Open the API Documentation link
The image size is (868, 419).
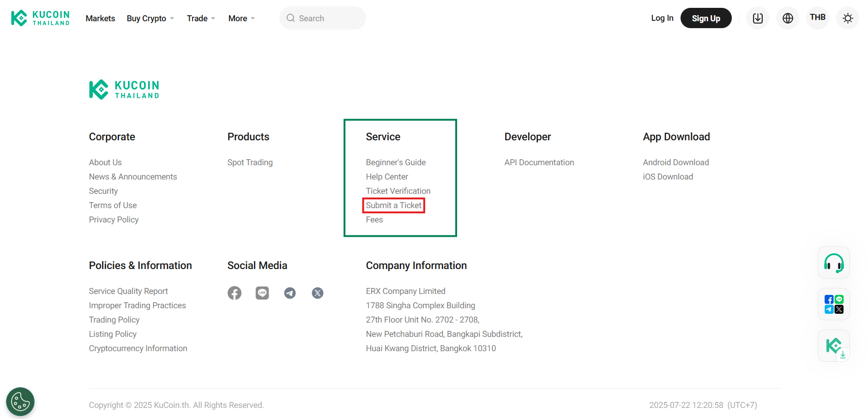pyautogui.click(x=539, y=162)
